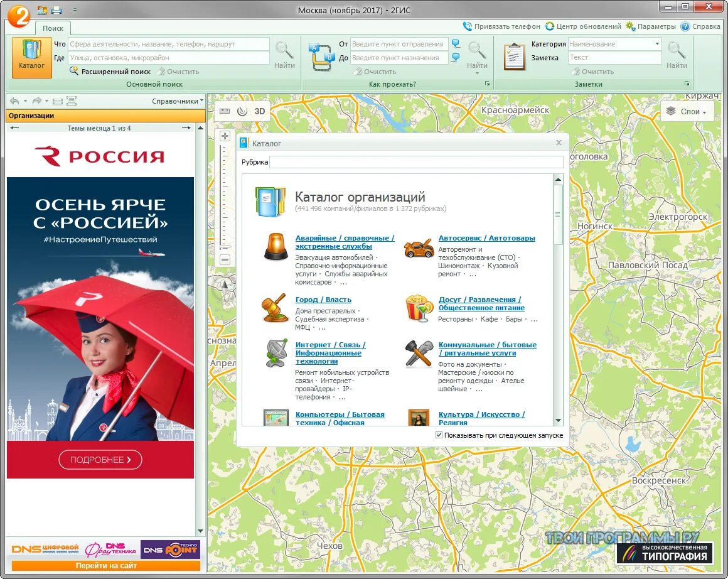Click the notes clipboard icon
Image resolution: width=728 pixels, height=579 pixels.
pos(515,57)
